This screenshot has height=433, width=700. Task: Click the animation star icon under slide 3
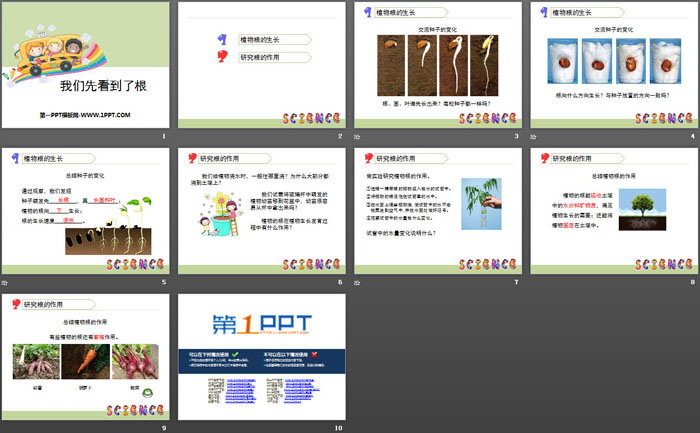[357, 137]
